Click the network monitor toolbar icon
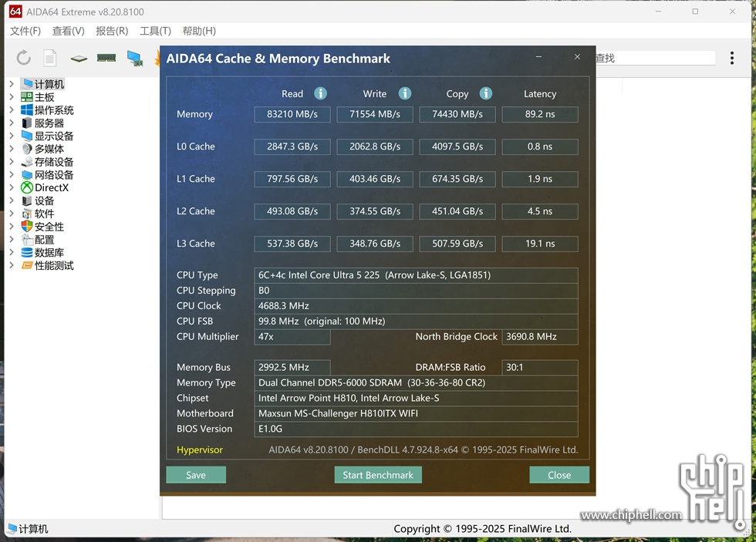 [135, 59]
